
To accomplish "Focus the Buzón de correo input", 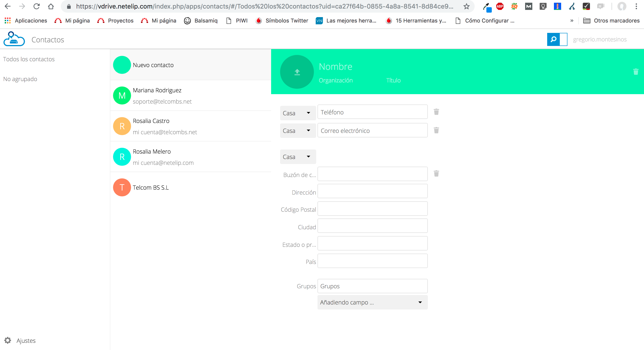I will 372,174.
